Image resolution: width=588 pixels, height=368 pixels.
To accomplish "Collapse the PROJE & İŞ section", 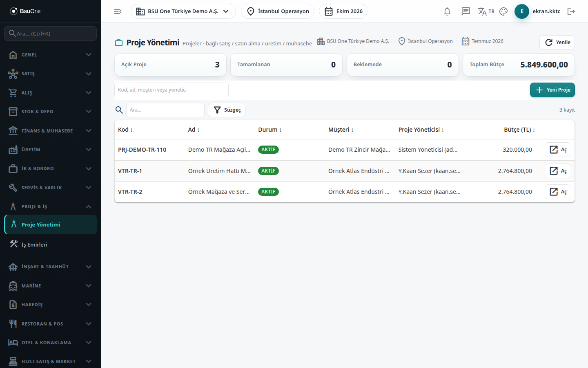I will coord(51,206).
